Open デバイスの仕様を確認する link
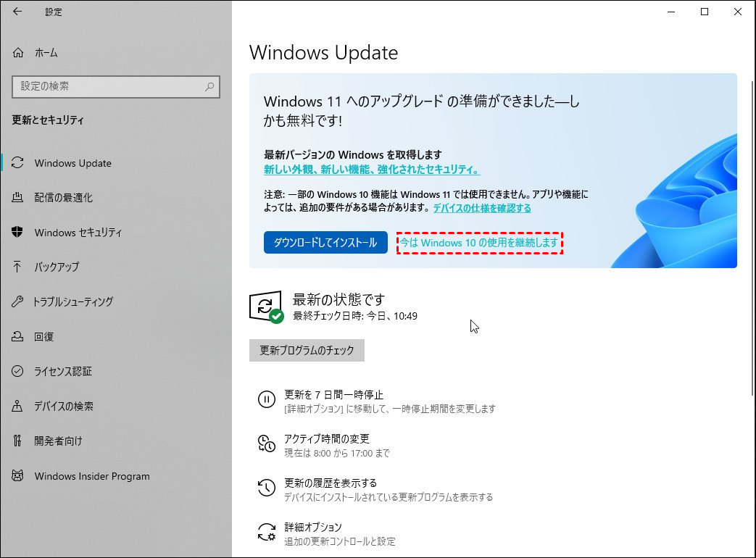The image size is (756, 558). (x=482, y=208)
